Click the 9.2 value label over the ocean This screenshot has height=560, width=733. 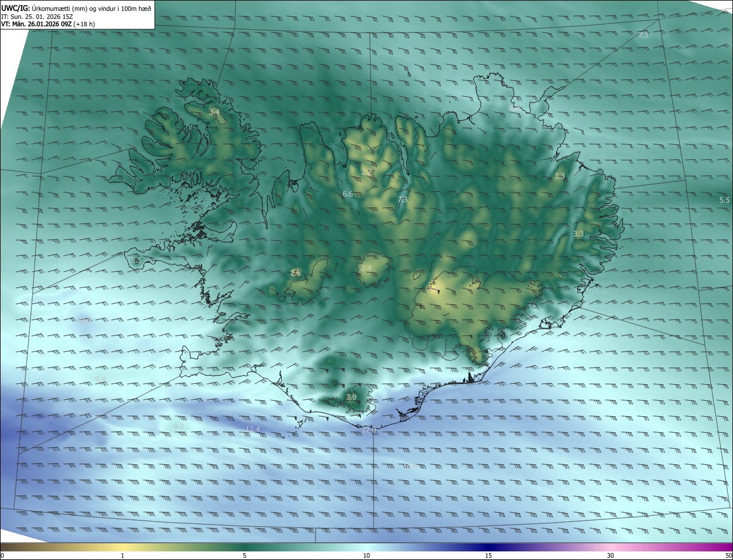[x=178, y=426]
